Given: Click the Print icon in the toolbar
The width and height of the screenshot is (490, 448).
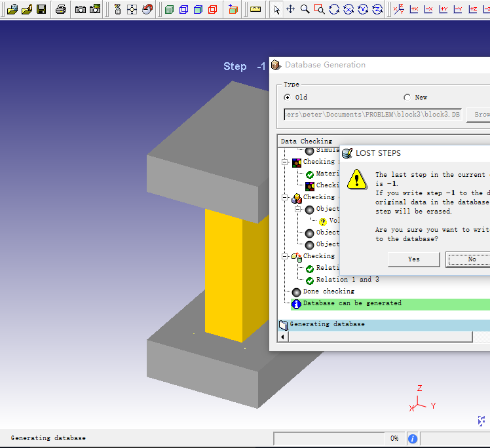Looking at the screenshot, I should (60, 9).
